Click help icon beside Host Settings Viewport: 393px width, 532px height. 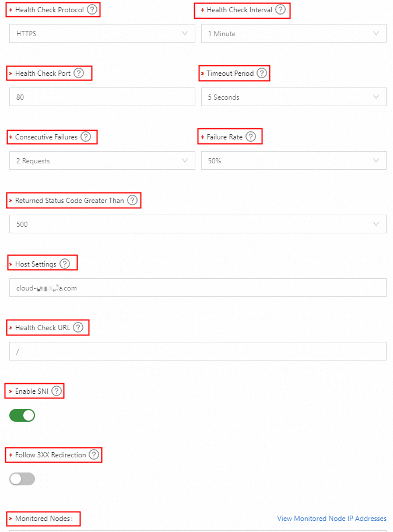65,264
